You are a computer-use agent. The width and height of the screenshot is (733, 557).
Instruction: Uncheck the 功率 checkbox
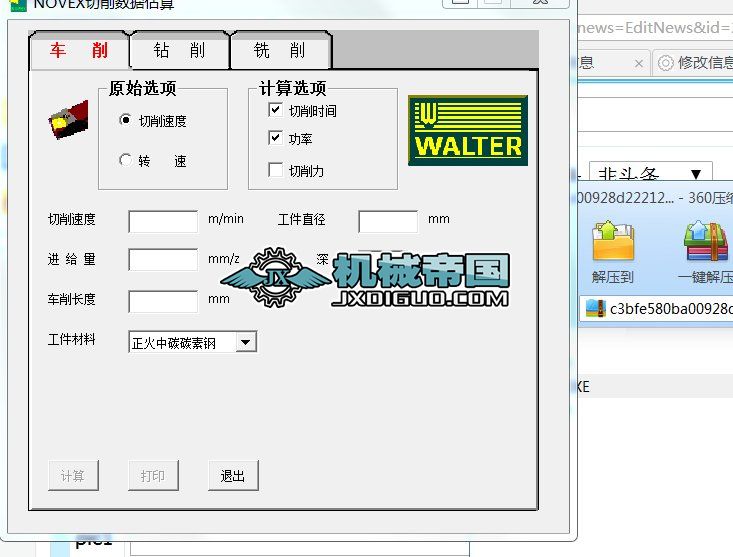275,138
